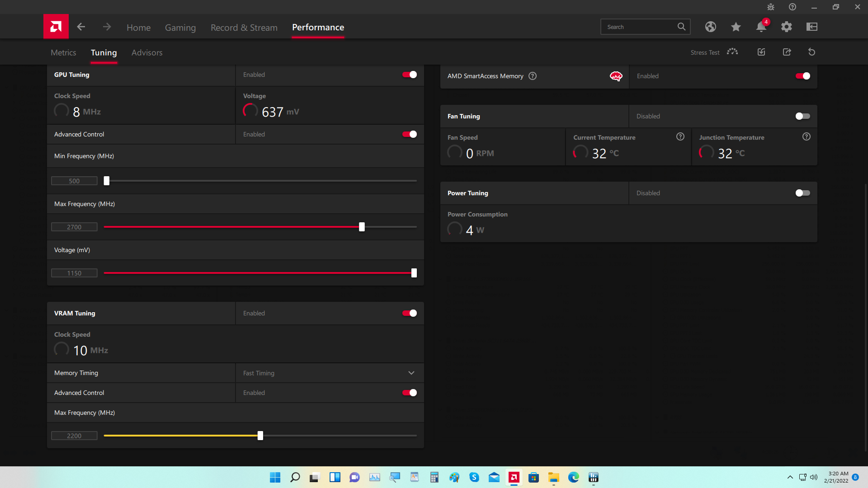Open the help question mark icon in title bar
The height and width of the screenshot is (488, 868).
(793, 7)
